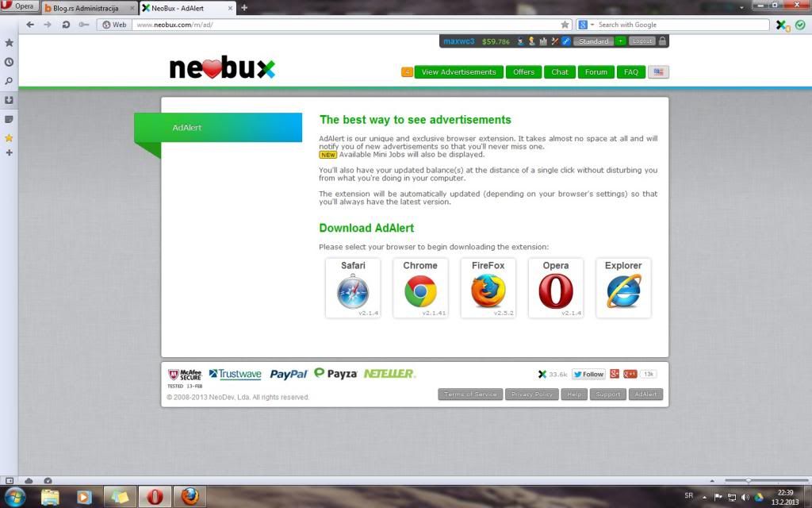
Task: Download AdAlert for Explorer
Action: point(623,287)
